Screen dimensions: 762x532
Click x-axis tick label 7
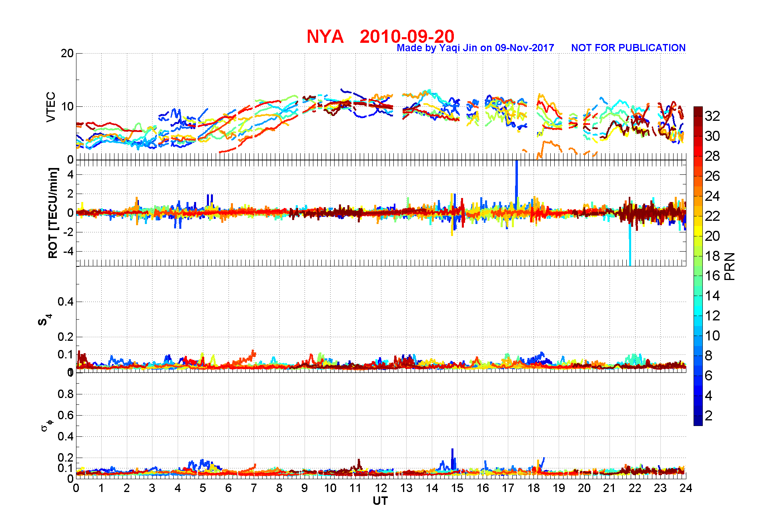(254, 488)
